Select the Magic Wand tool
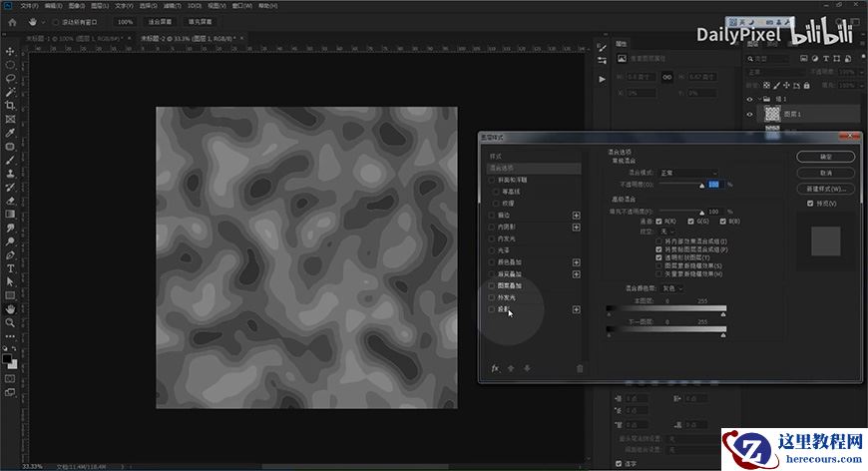 (10, 92)
